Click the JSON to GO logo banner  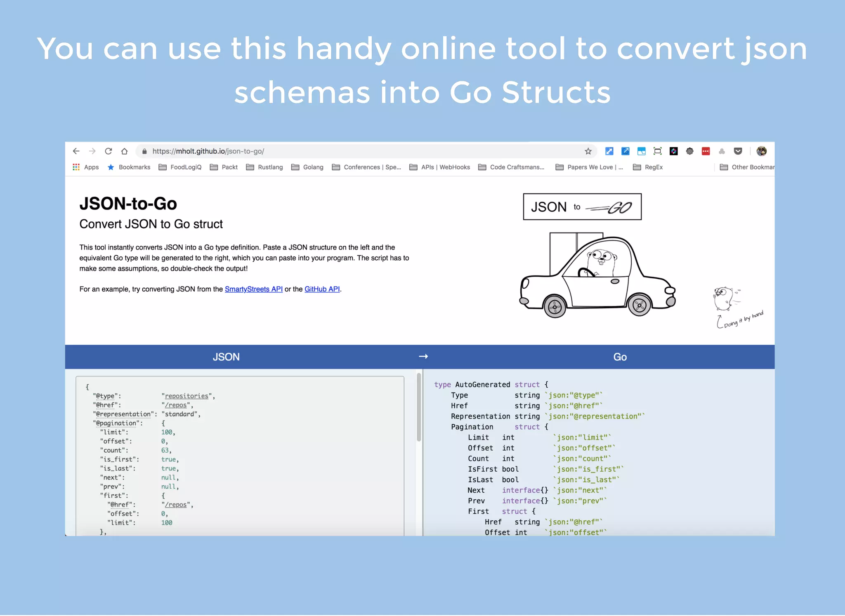coord(582,207)
